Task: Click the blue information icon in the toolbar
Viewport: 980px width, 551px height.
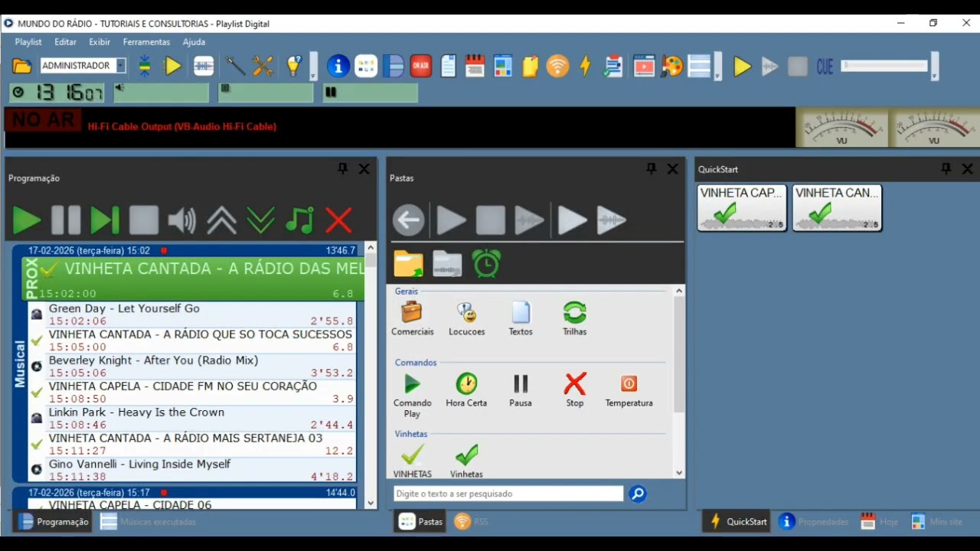Action: click(x=338, y=66)
